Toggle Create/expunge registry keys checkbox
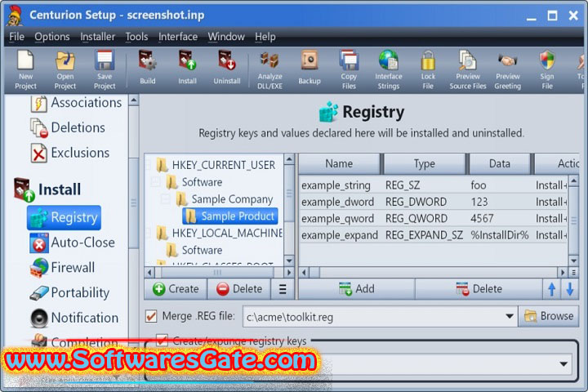The height and width of the screenshot is (392, 588). (162, 341)
